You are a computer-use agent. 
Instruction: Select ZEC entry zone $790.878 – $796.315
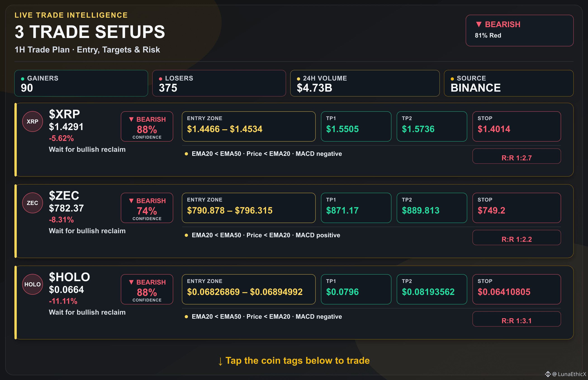(x=249, y=208)
